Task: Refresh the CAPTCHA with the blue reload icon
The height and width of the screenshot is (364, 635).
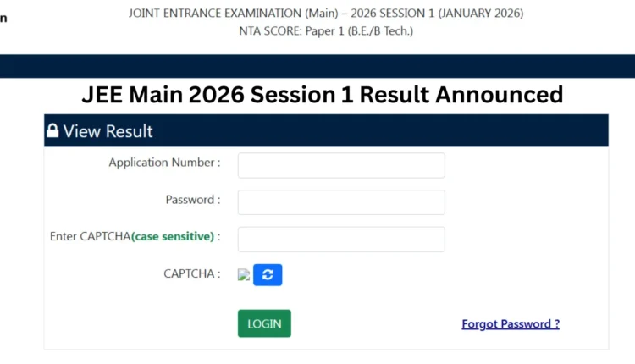Action: click(x=268, y=275)
